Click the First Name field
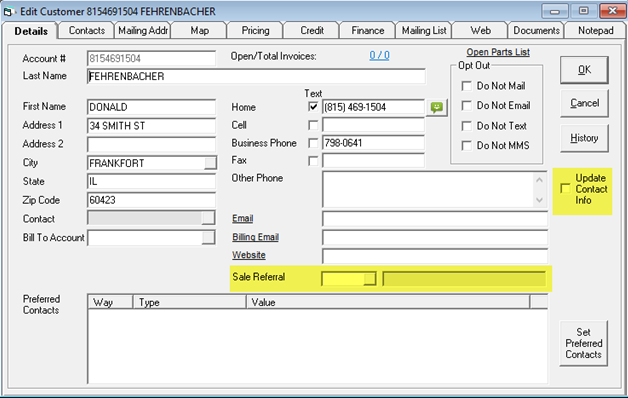The height and width of the screenshot is (398, 628). click(151, 107)
